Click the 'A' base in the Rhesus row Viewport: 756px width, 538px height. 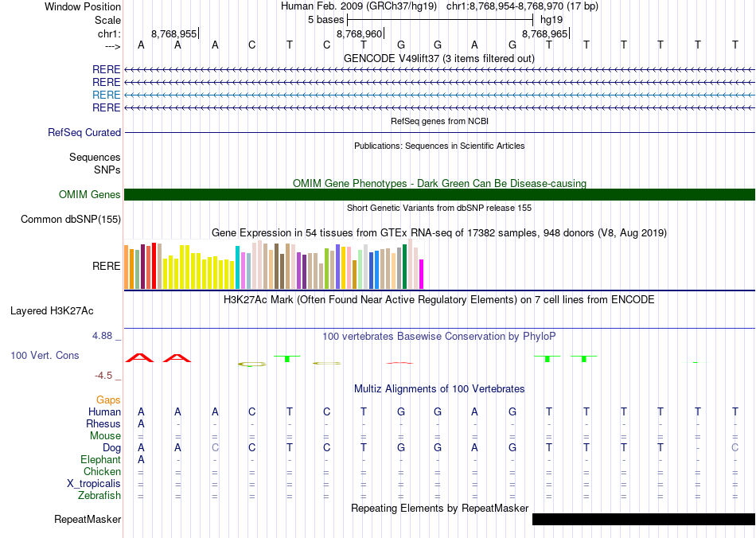pos(141,423)
